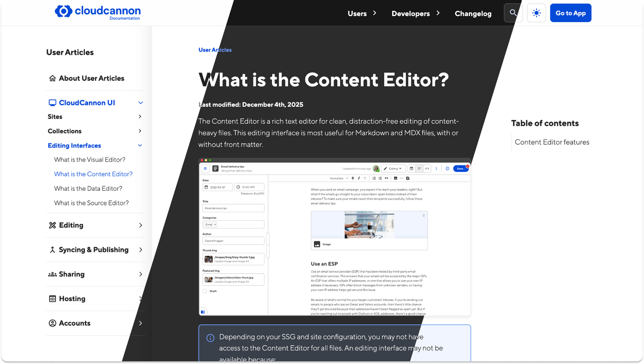Apply italic formatting
Screen dimensions: 644x364
359,178
